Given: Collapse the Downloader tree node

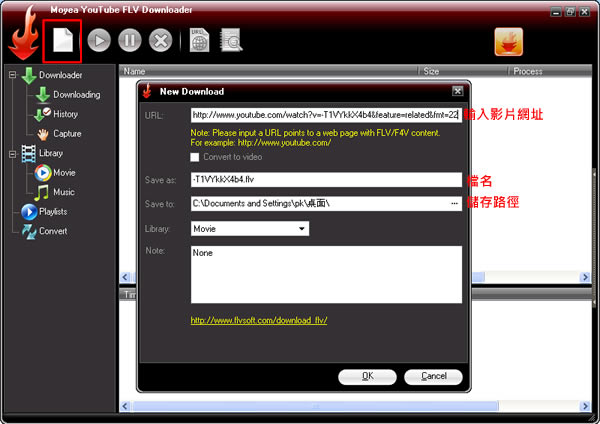Looking at the screenshot, I should [x=13, y=75].
